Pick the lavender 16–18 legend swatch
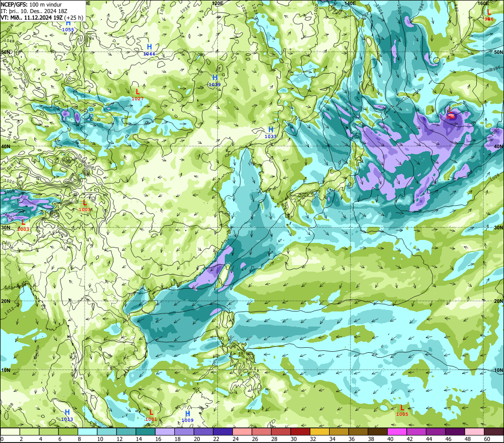The image size is (504, 443). pos(165,431)
